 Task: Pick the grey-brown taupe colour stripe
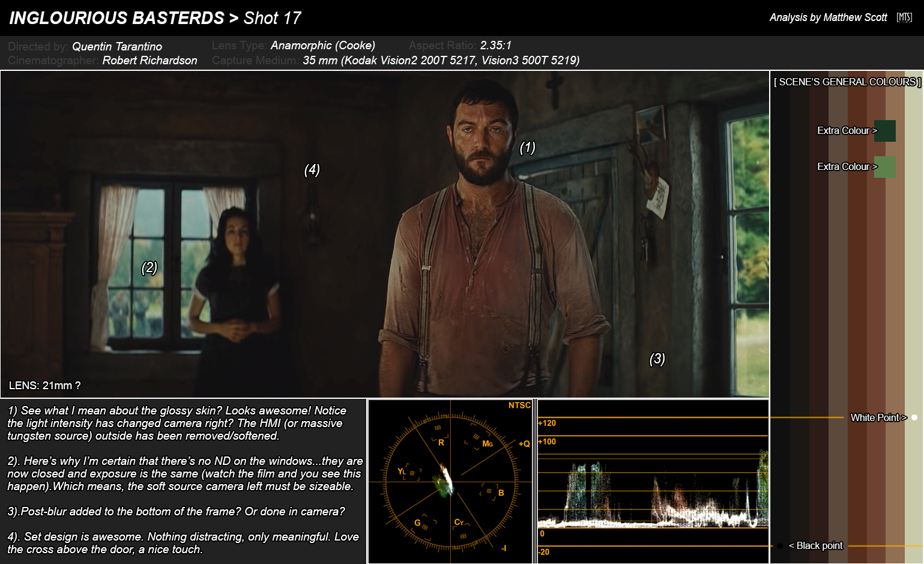coord(838,317)
